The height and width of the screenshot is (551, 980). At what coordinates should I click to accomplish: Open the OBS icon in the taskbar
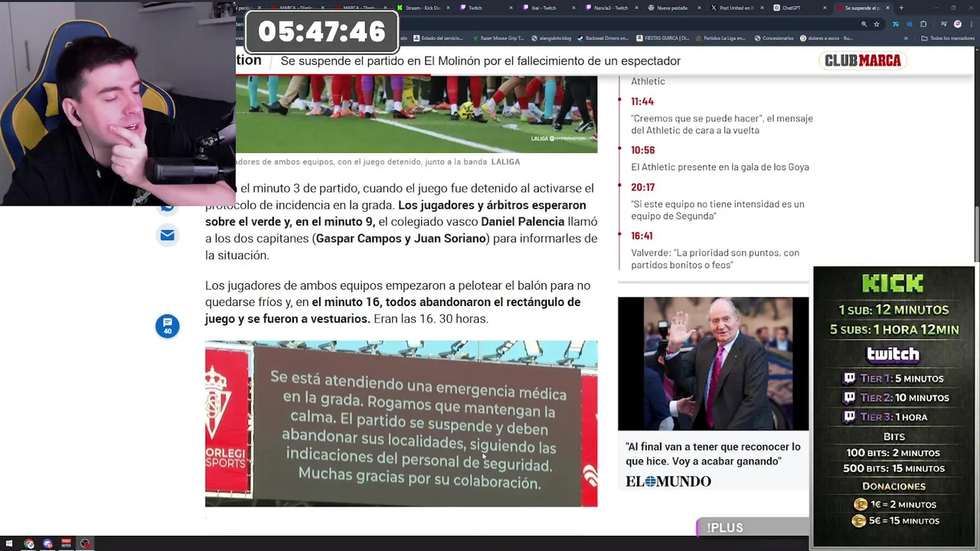(85, 544)
